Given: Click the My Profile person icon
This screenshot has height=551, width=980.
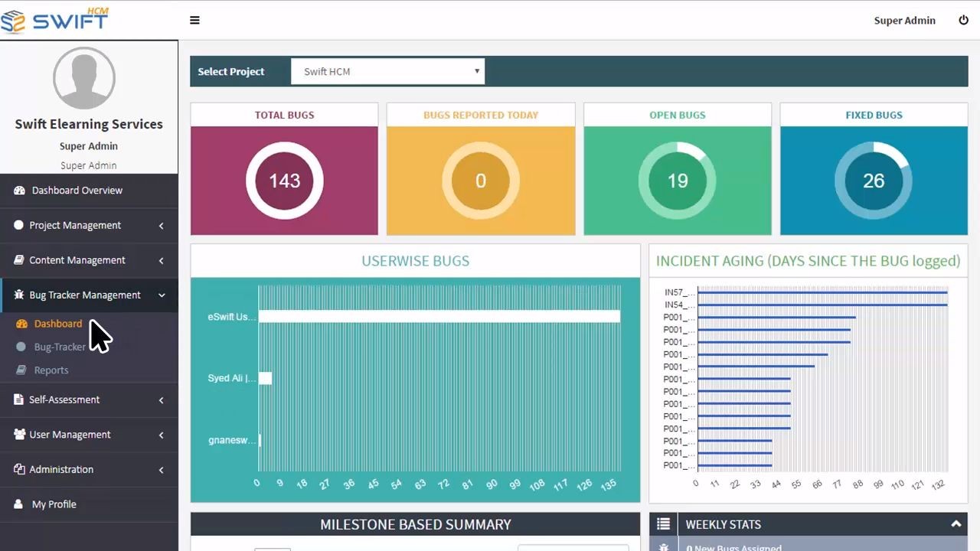Looking at the screenshot, I should coord(19,504).
